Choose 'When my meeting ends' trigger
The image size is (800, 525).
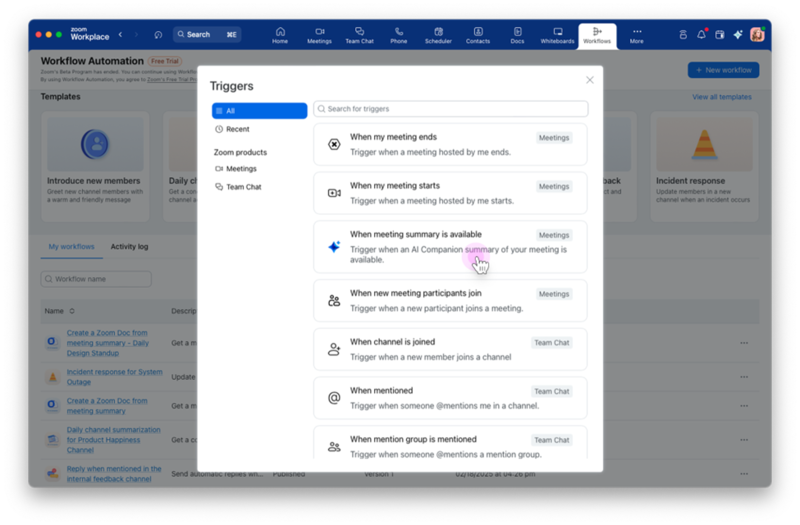pyautogui.click(x=450, y=144)
